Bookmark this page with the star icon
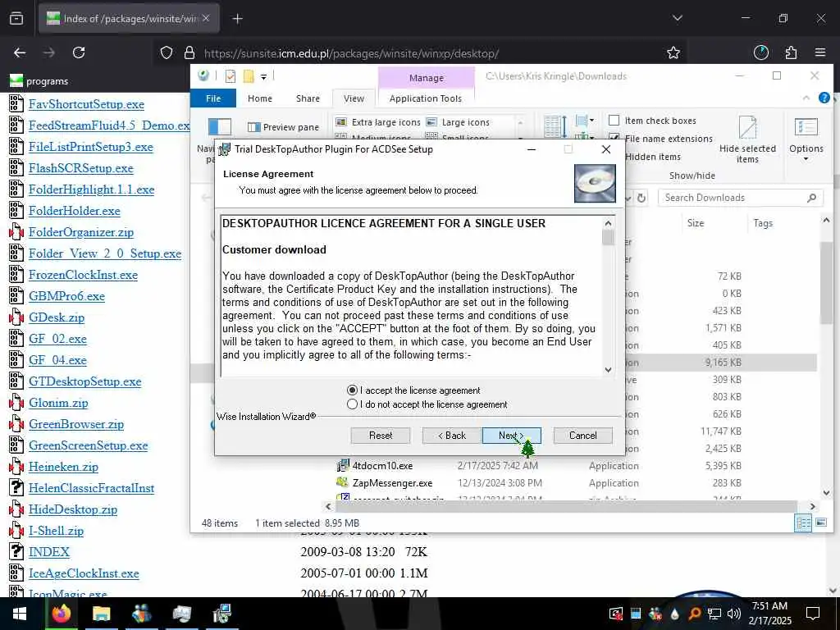This screenshot has height=630, width=840. pos(673,52)
